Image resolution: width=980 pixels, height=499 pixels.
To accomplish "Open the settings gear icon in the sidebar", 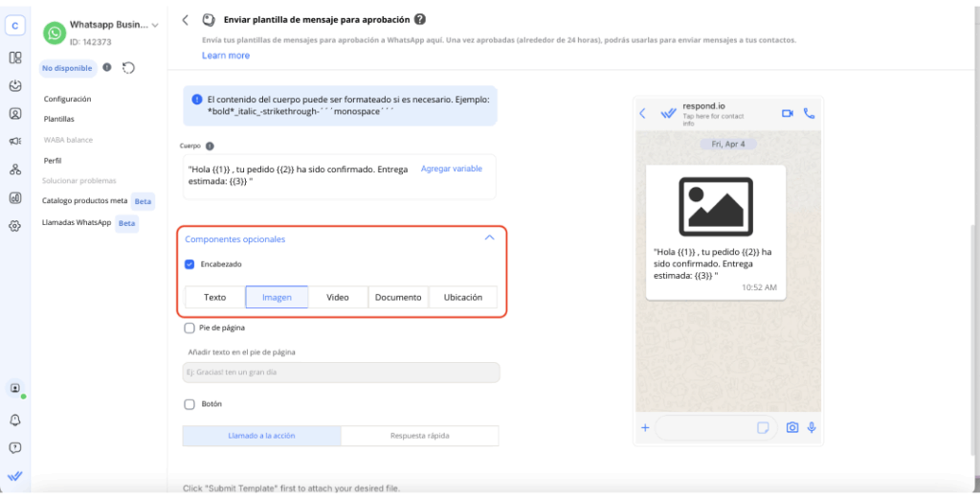I will point(15,226).
